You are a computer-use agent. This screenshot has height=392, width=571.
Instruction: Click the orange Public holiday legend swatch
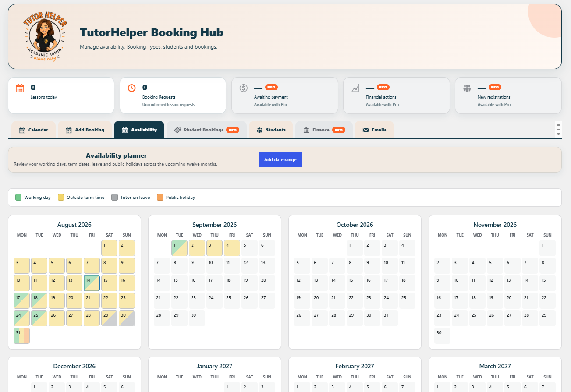(160, 198)
